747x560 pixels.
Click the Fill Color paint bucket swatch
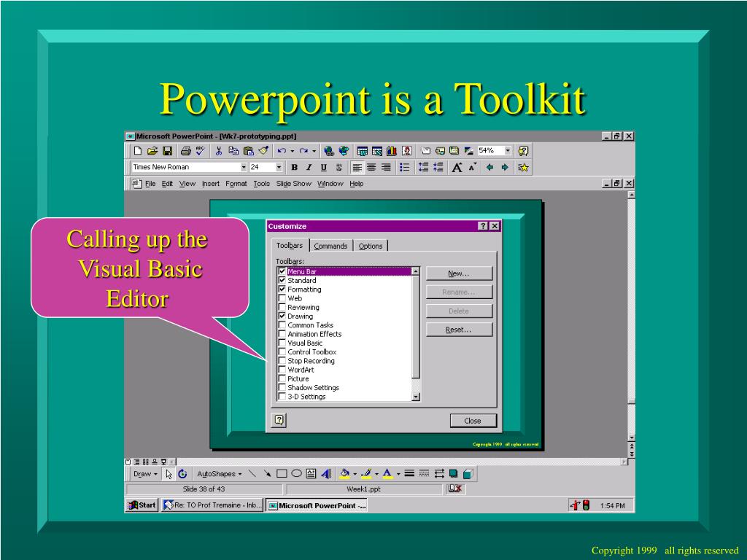tap(344, 474)
